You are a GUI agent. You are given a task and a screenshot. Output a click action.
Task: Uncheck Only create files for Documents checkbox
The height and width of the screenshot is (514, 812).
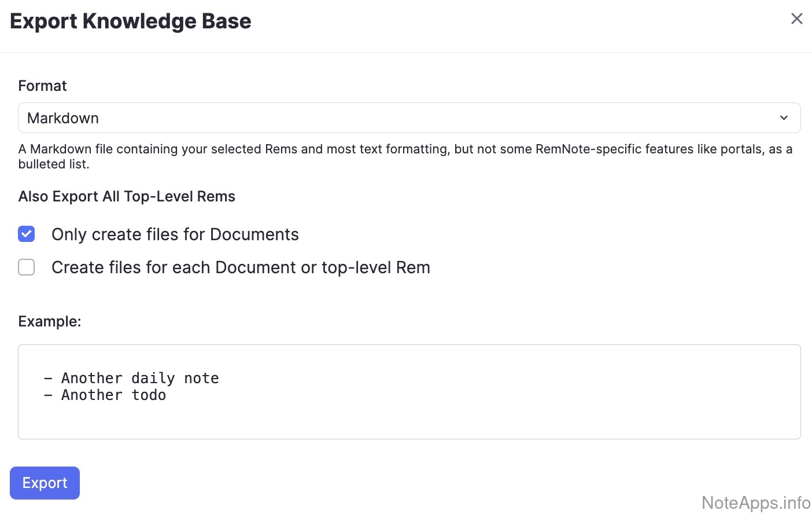click(27, 234)
